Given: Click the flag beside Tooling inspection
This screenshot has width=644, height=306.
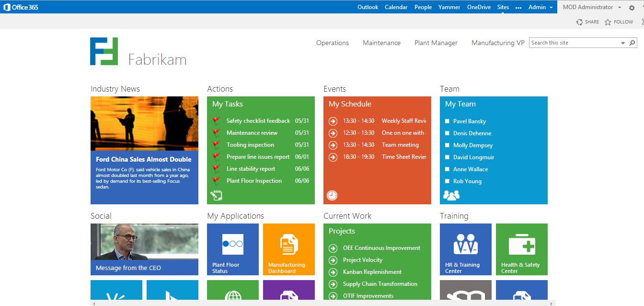Looking at the screenshot, I should (216, 145).
